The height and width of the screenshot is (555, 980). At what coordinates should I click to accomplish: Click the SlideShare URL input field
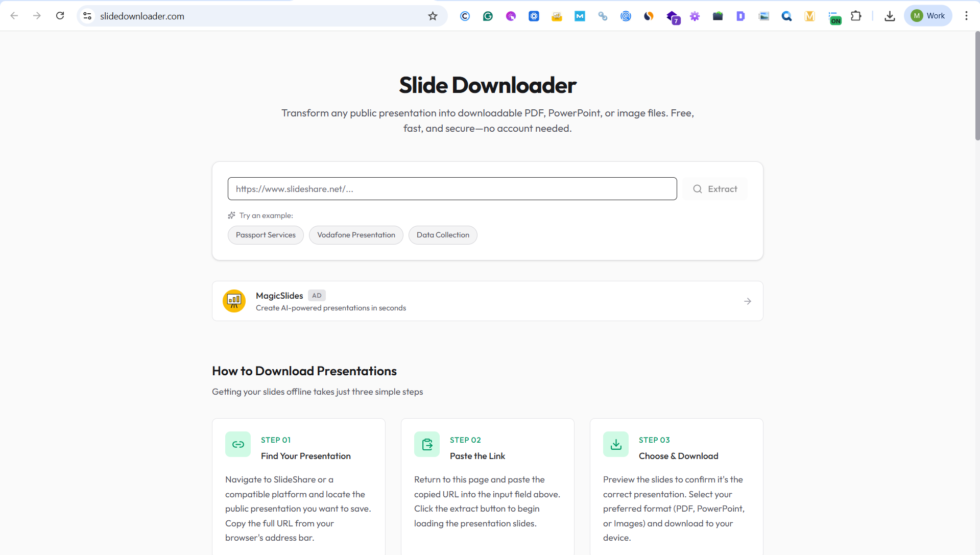click(x=452, y=189)
